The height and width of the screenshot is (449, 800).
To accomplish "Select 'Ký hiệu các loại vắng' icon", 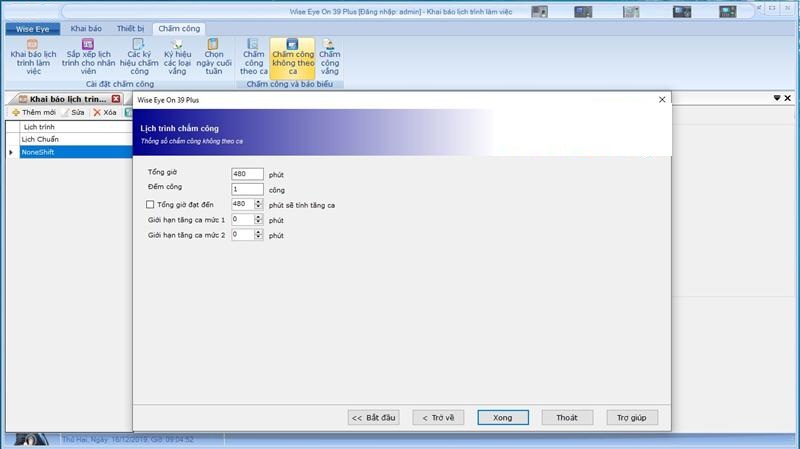I will point(178,57).
